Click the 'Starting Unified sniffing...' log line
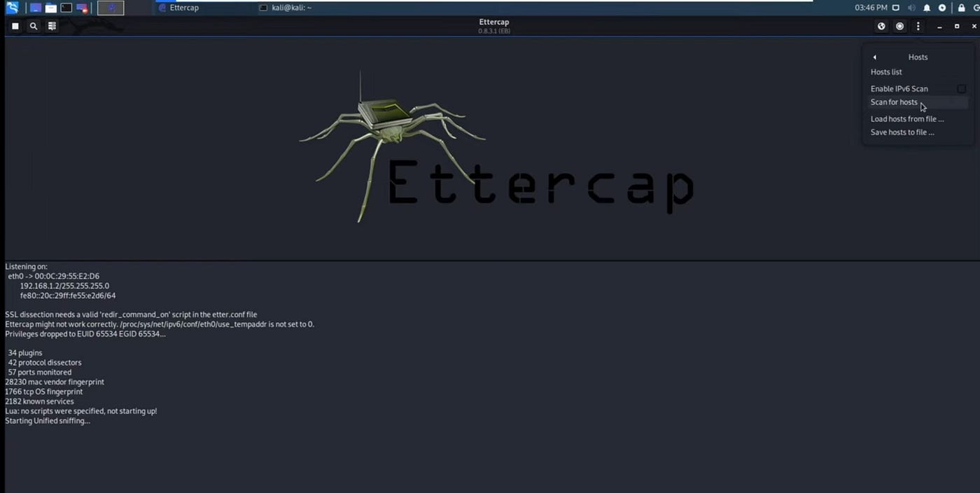980x493 pixels. [x=48, y=421]
